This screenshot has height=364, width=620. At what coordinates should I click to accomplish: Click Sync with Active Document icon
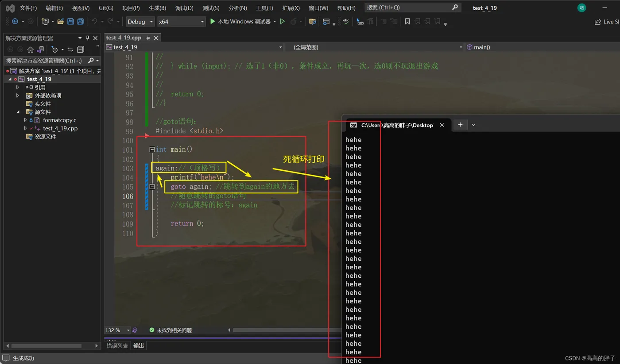tap(70, 50)
